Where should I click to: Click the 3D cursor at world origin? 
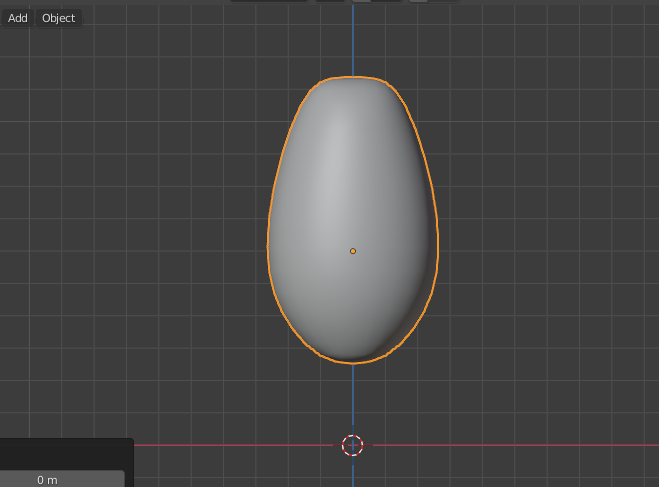coord(353,445)
